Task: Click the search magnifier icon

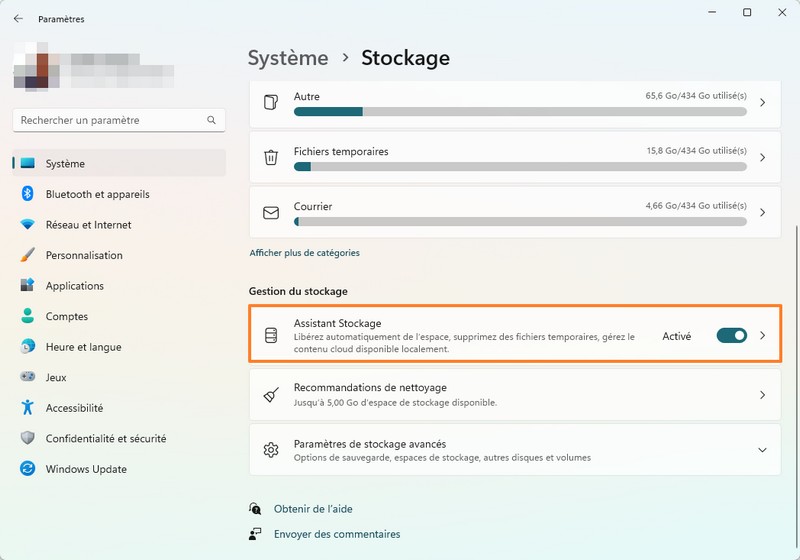Action: (211, 120)
